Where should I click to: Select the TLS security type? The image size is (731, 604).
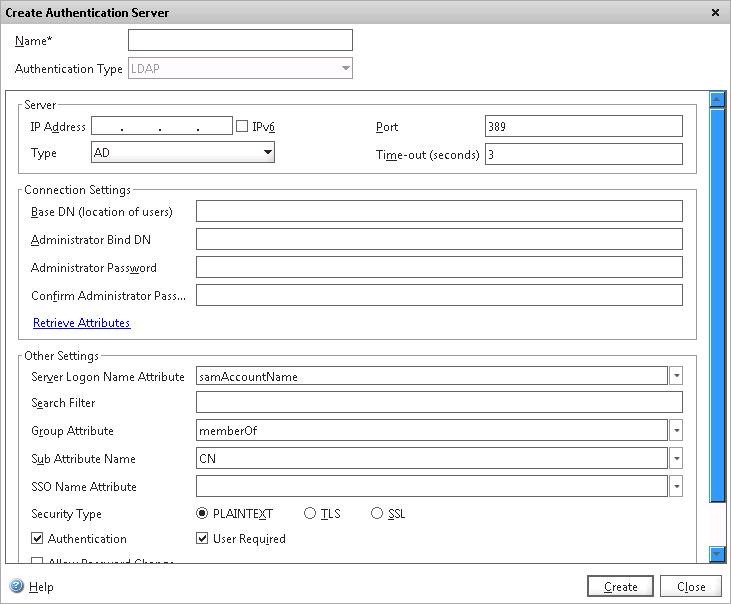tap(310, 514)
